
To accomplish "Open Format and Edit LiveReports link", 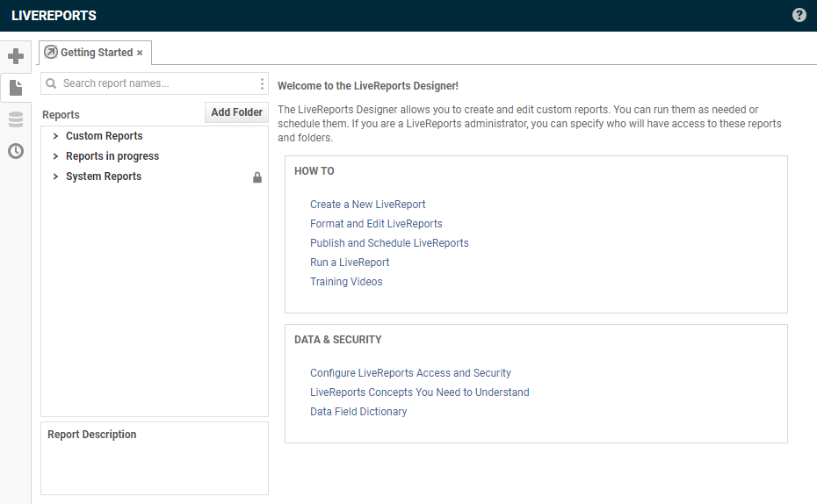I will 376,224.
